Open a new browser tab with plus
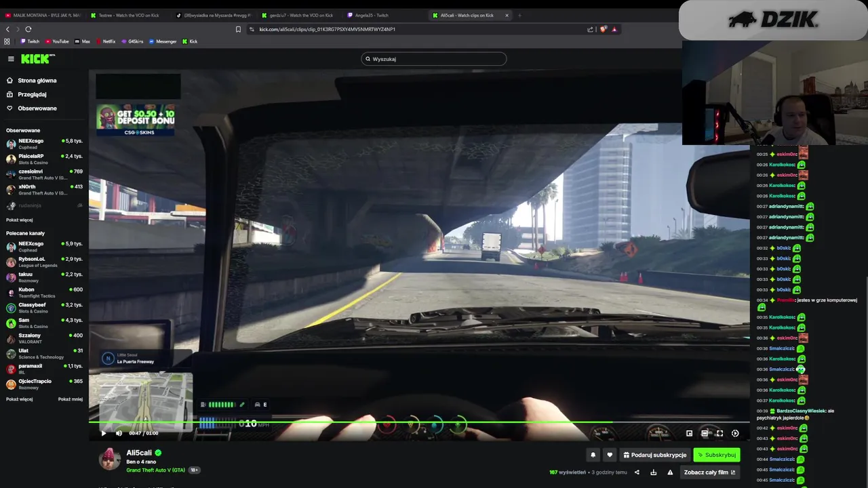 tap(519, 15)
